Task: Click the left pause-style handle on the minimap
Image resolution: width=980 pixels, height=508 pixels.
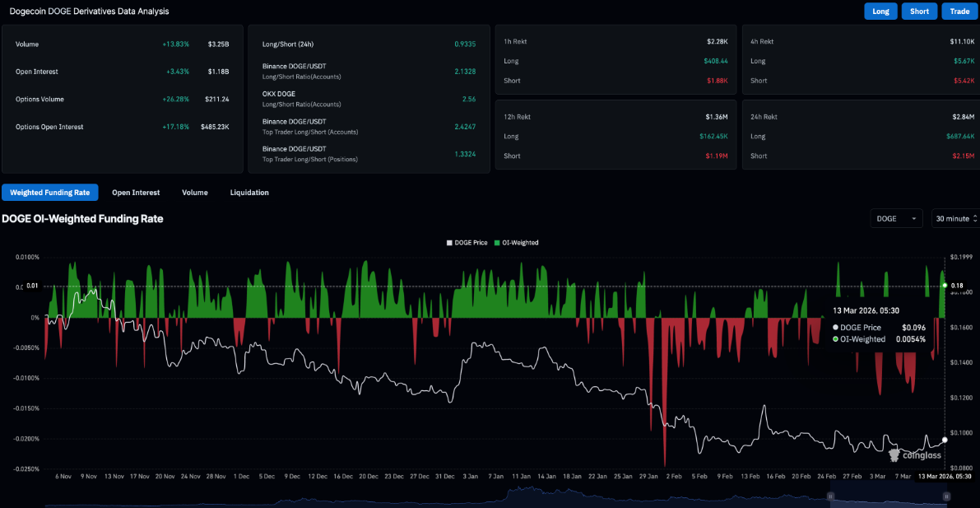Action: pyautogui.click(x=830, y=496)
